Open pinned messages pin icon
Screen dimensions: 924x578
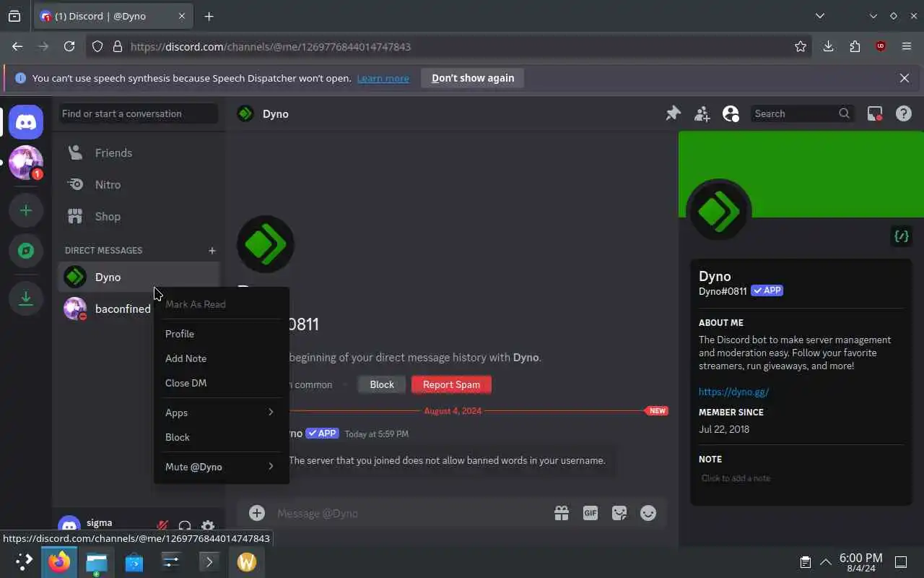[x=673, y=113]
